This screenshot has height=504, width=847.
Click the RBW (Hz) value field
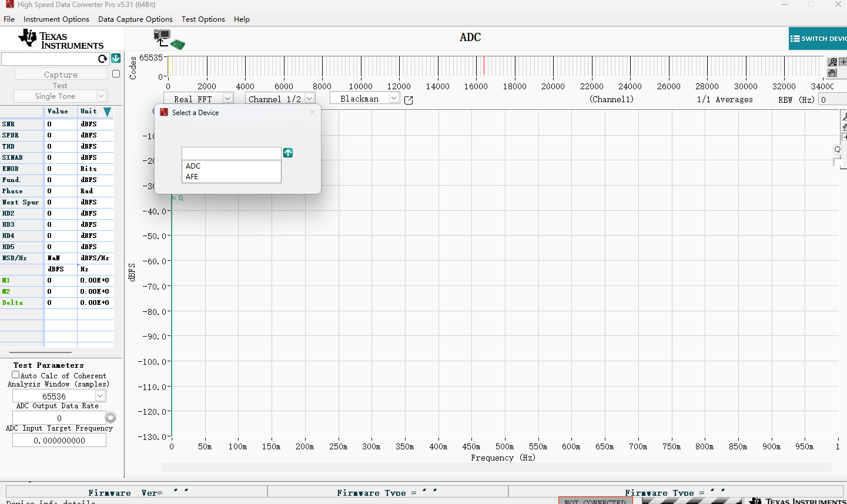(x=833, y=99)
